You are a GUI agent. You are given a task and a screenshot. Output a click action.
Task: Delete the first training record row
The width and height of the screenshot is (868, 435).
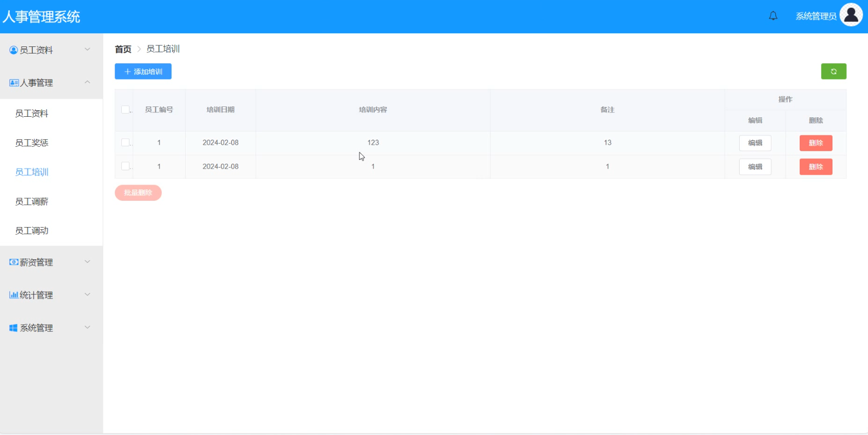tap(816, 143)
